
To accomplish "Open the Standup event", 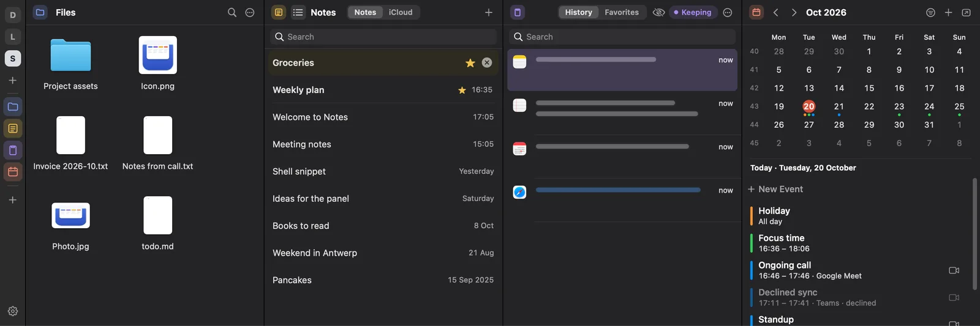I will pos(858,320).
